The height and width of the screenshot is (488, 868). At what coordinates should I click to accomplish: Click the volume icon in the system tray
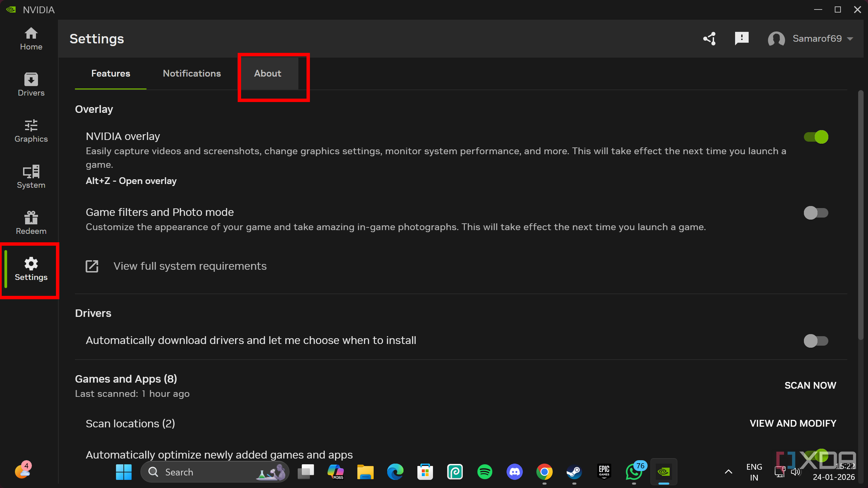coord(795,472)
